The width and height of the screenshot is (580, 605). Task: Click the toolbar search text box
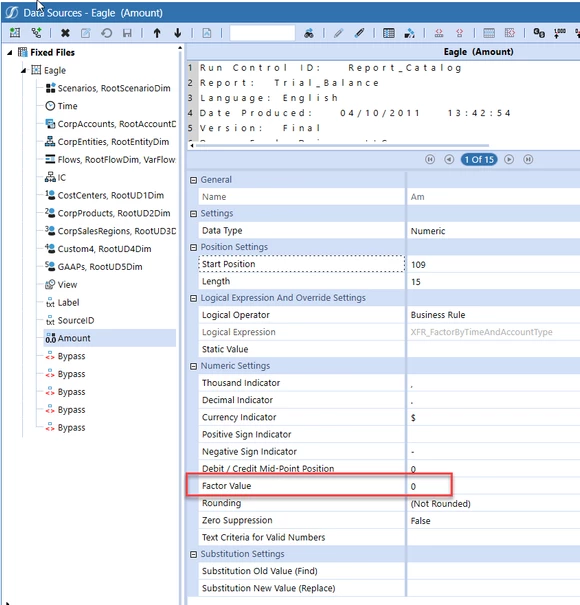pos(262,33)
